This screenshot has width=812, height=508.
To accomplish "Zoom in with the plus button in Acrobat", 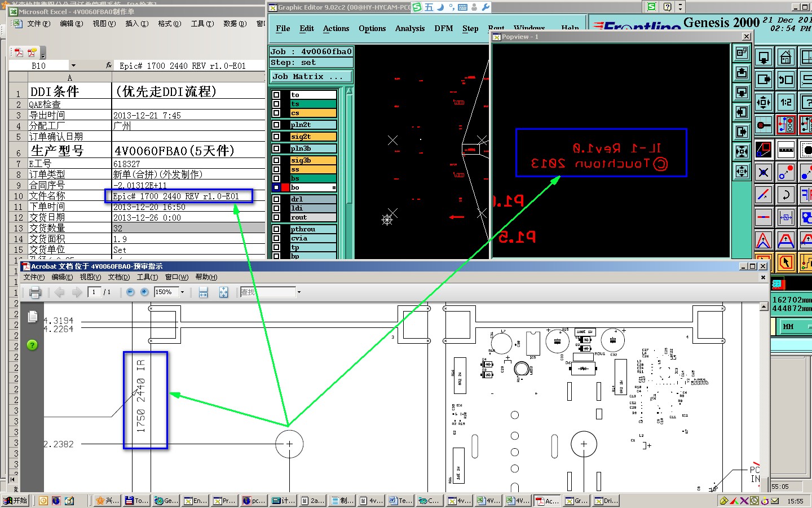I will pyautogui.click(x=144, y=292).
